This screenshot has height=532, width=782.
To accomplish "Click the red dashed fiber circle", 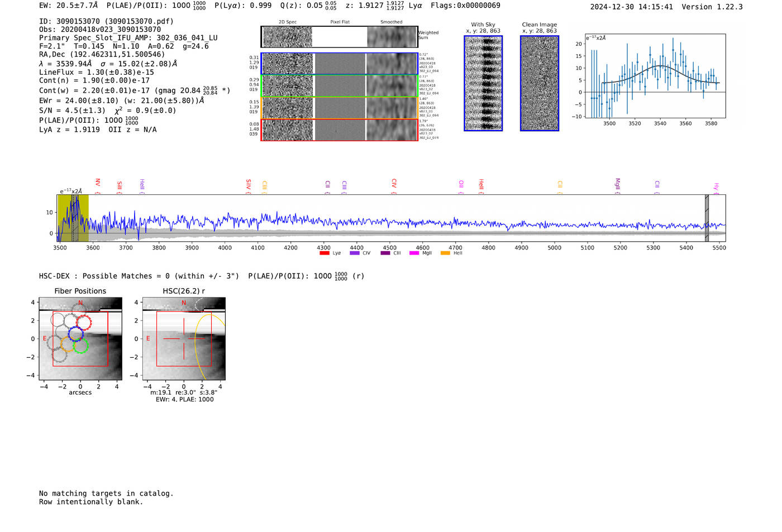I will point(84,322).
